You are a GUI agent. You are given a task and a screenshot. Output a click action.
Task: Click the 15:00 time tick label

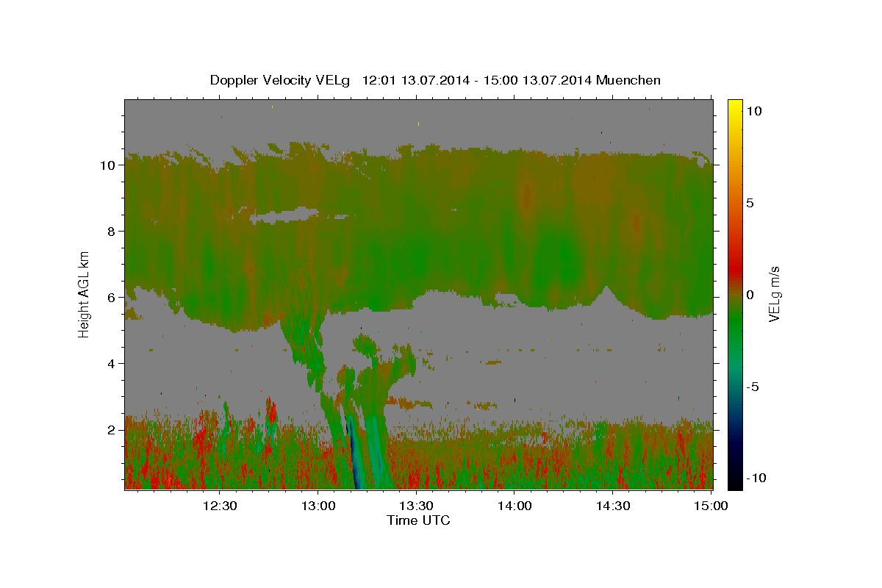(711, 506)
